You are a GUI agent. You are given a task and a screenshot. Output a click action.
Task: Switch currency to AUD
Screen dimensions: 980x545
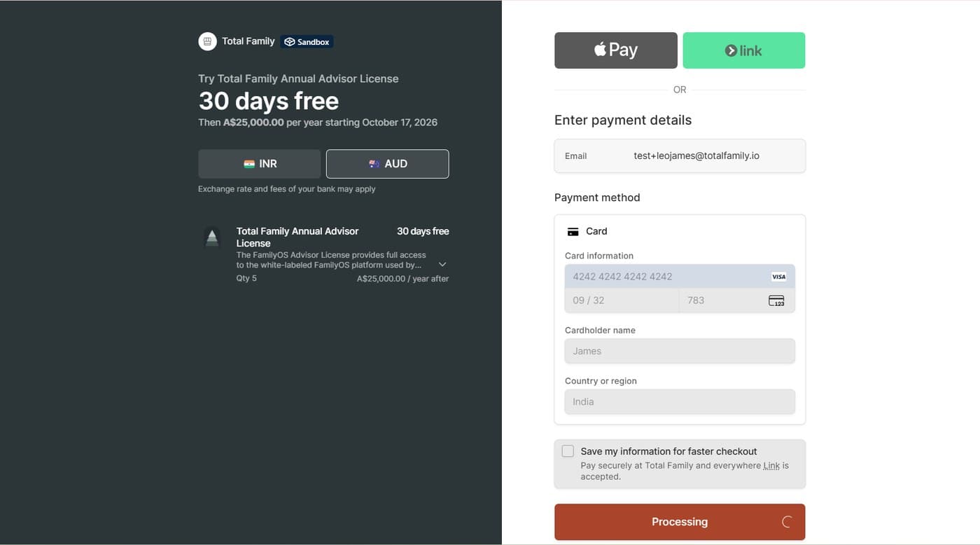[388, 164]
